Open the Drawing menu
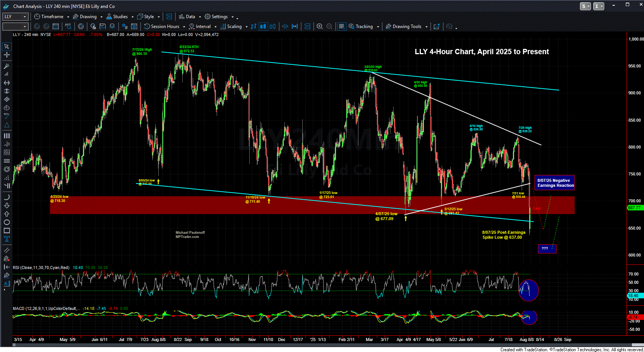The height and width of the screenshot is (352, 644). point(84,17)
